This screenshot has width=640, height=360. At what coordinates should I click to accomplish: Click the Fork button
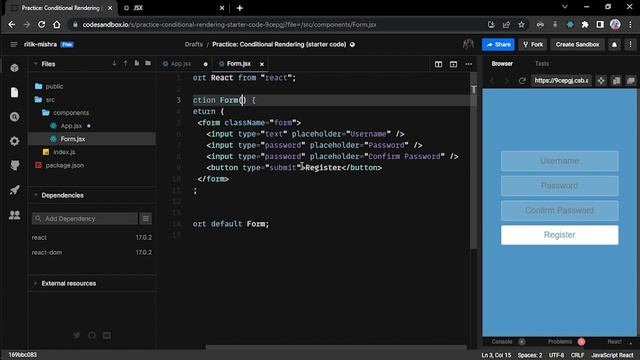[x=533, y=44]
